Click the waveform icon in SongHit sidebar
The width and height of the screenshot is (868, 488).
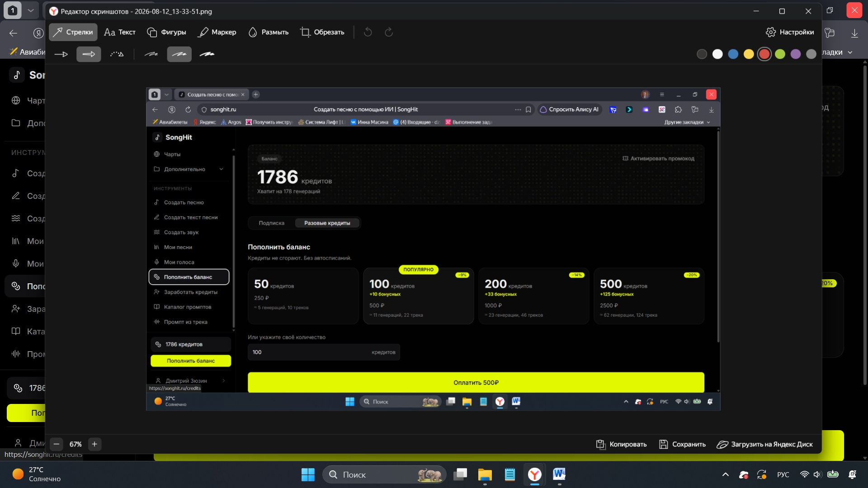click(16, 354)
